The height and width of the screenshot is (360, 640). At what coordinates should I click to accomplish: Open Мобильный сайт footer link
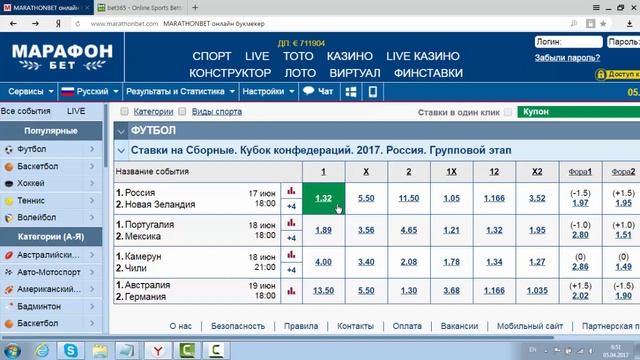[x=530, y=326]
